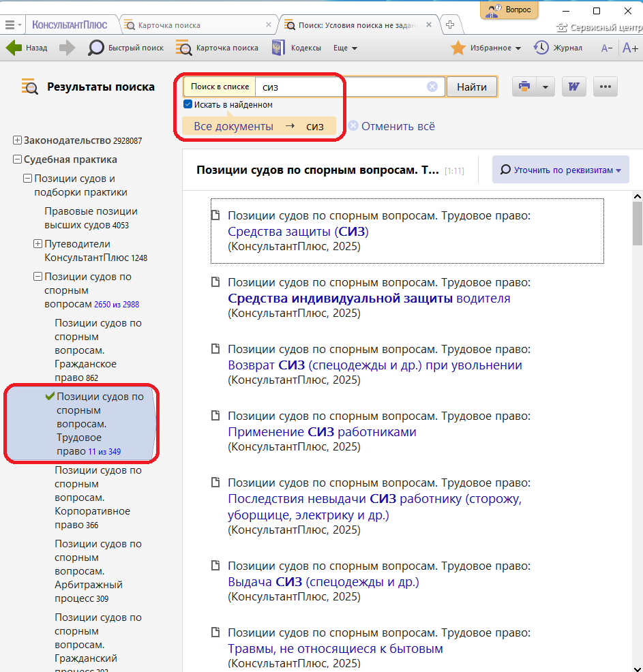Open 'Применение СИЗ работниками' document link
643x672 pixels.
(x=322, y=432)
